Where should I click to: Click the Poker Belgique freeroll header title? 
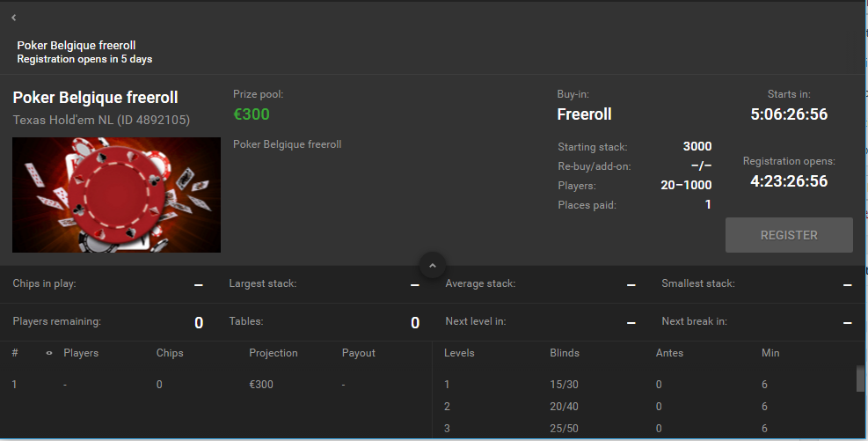coord(77,46)
